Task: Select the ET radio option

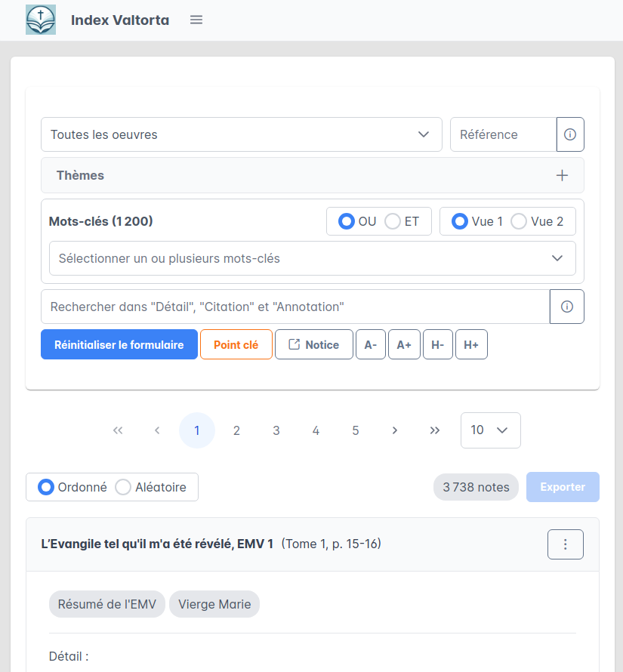Action: pos(393,221)
